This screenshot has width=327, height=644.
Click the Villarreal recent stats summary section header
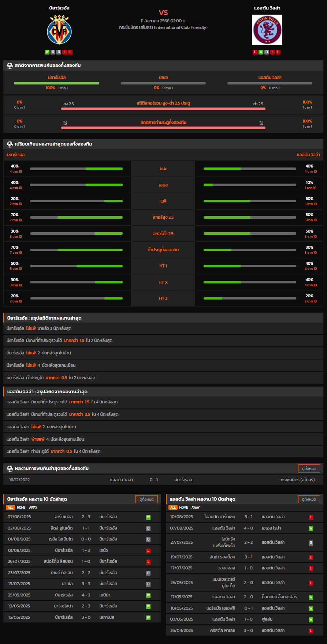pyautogui.click(x=163, y=318)
